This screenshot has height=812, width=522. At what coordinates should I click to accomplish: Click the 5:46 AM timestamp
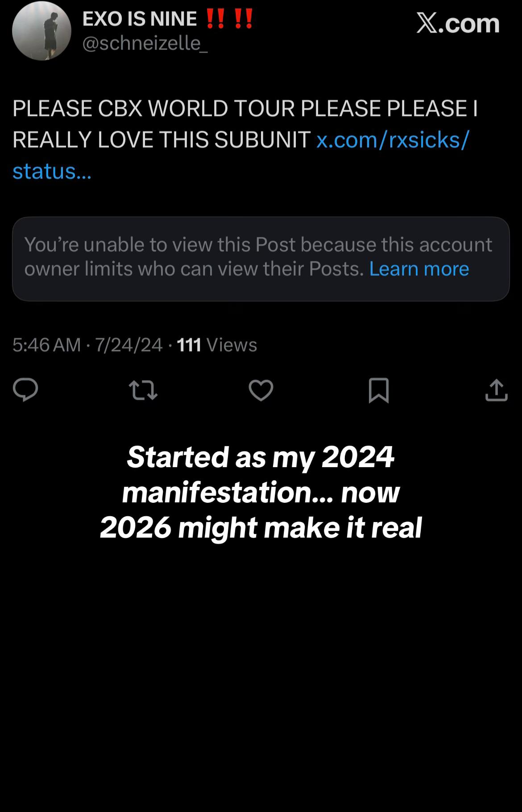coord(47,345)
